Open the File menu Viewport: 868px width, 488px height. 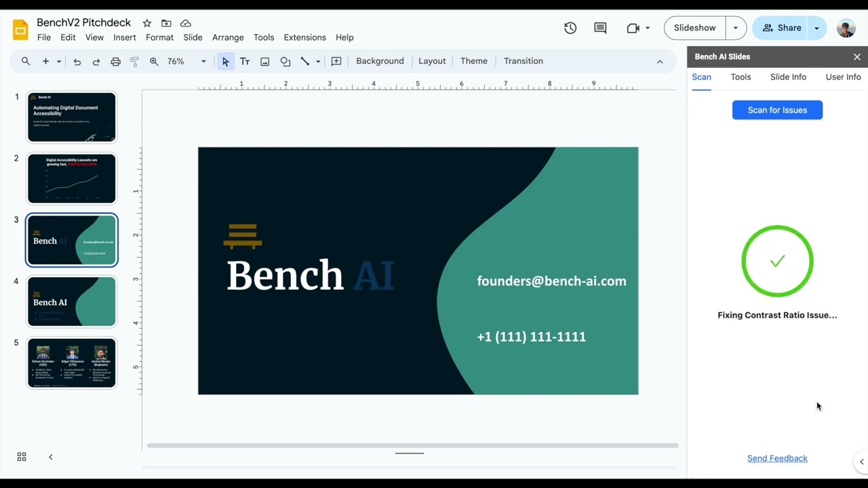pos(44,37)
